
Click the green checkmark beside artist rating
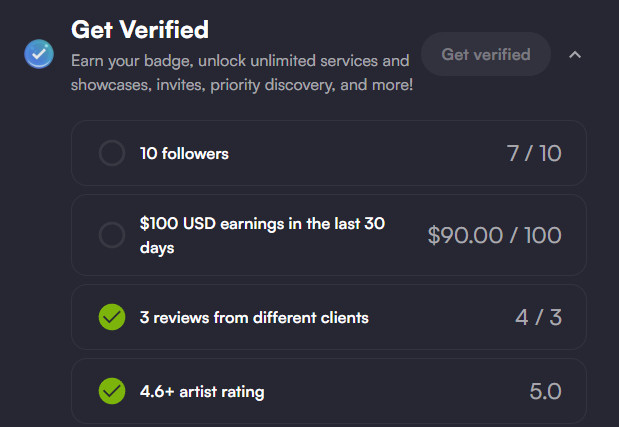pos(112,391)
